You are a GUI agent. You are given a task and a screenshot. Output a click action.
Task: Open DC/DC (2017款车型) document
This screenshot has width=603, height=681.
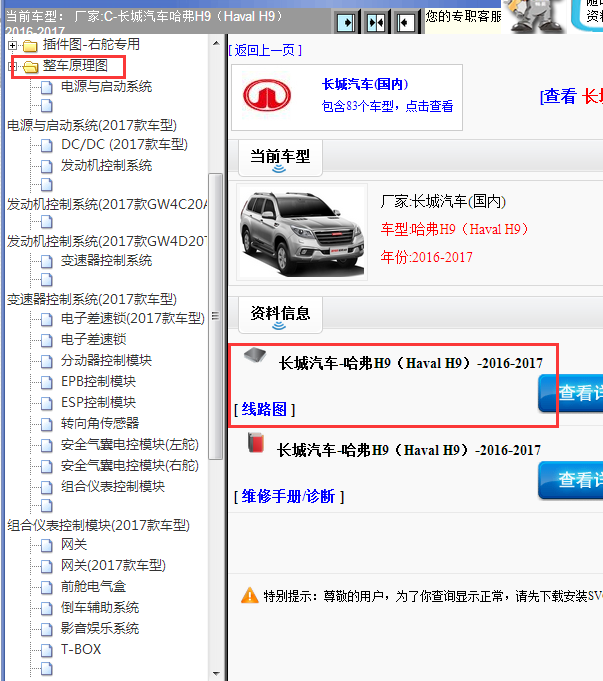point(124,145)
